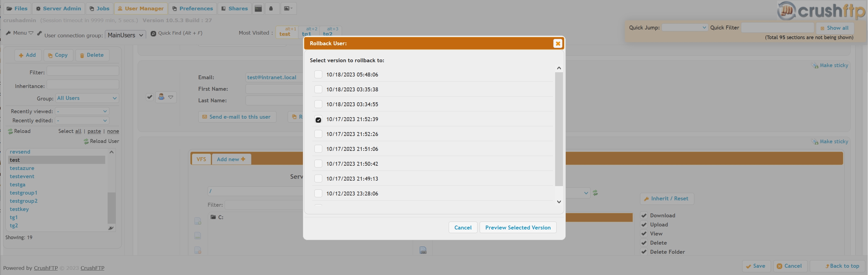
Task: Click the Show all button
Action: coord(835,28)
